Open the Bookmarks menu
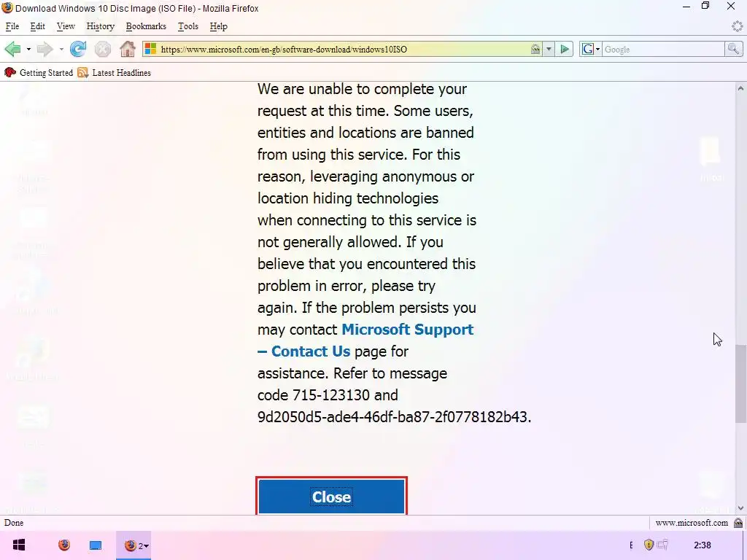 pyautogui.click(x=146, y=26)
